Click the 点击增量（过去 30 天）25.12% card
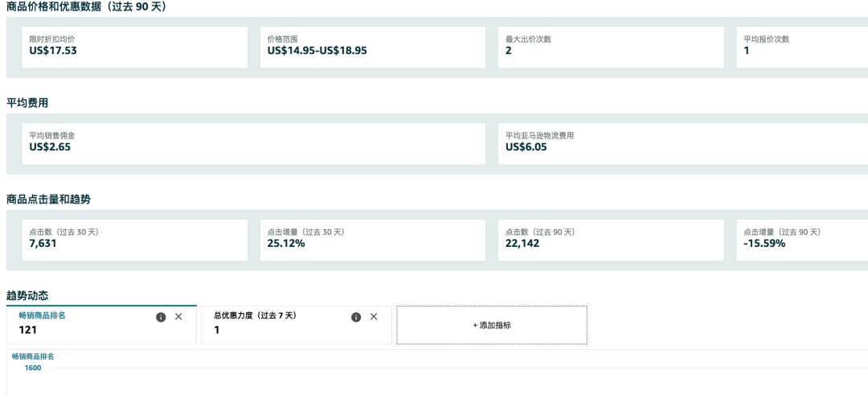The height and width of the screenshot is (395, 868). (373, 240)
